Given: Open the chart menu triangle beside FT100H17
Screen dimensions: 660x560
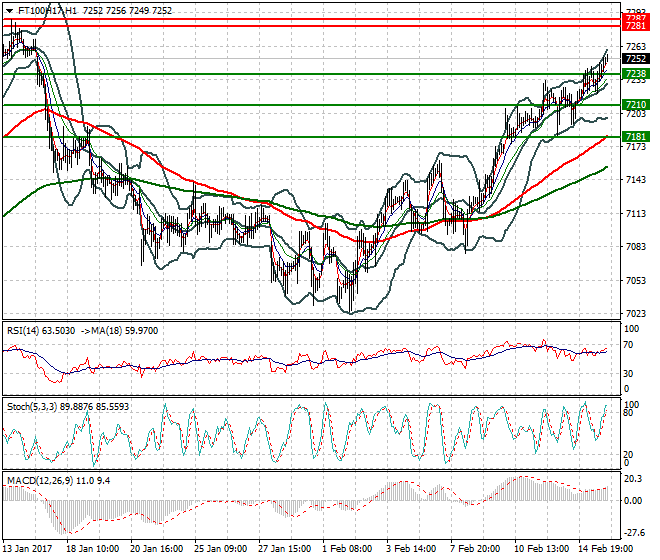Looking at the screenshot, I should 9,11.
